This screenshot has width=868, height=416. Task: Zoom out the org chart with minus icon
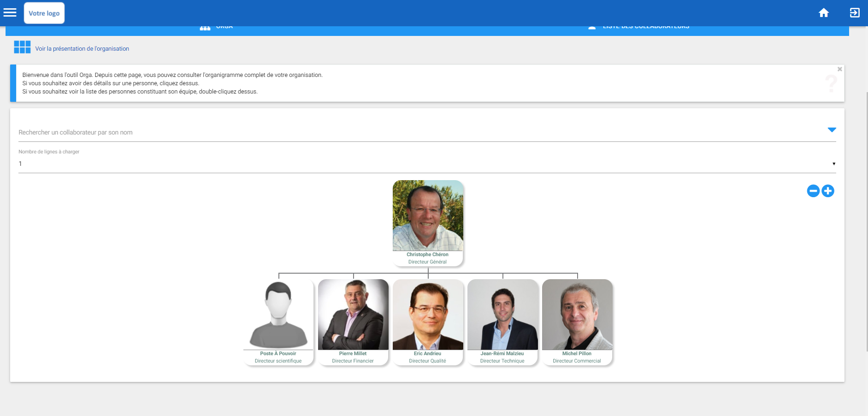point(813,191)
